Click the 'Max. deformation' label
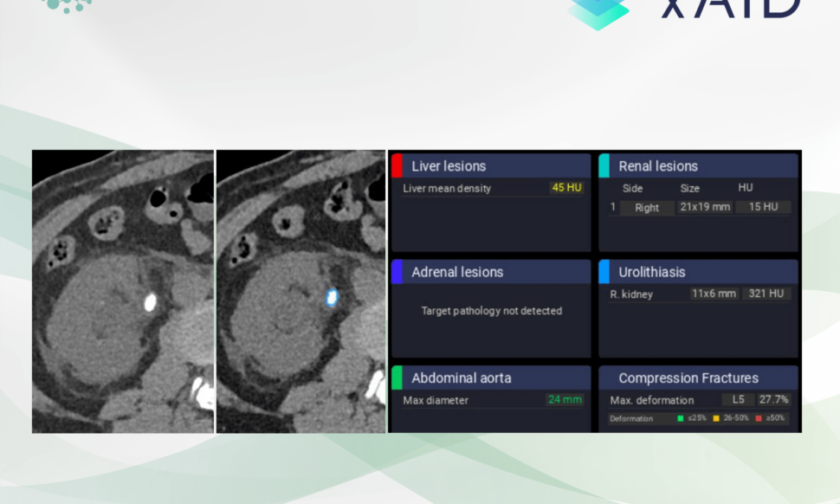Viewport: 840px width, 504px height. pyautogui.click(x=652, y=400)
